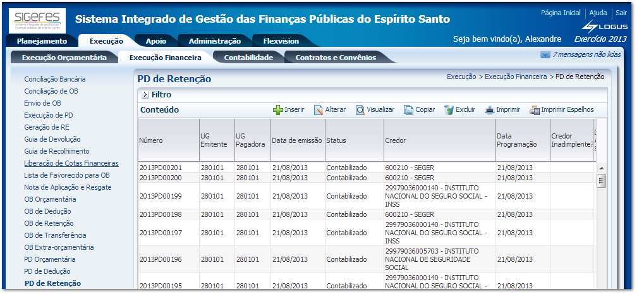Sort table by Data de emissão column
The image size is (644, 301).
click(296, 140)
